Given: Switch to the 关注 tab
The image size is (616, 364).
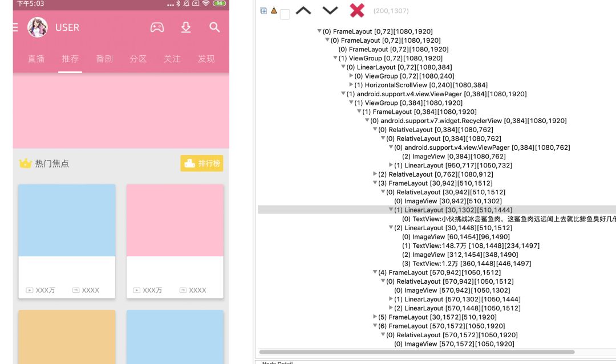Looking at the screenshot, I should pos(172,59).
